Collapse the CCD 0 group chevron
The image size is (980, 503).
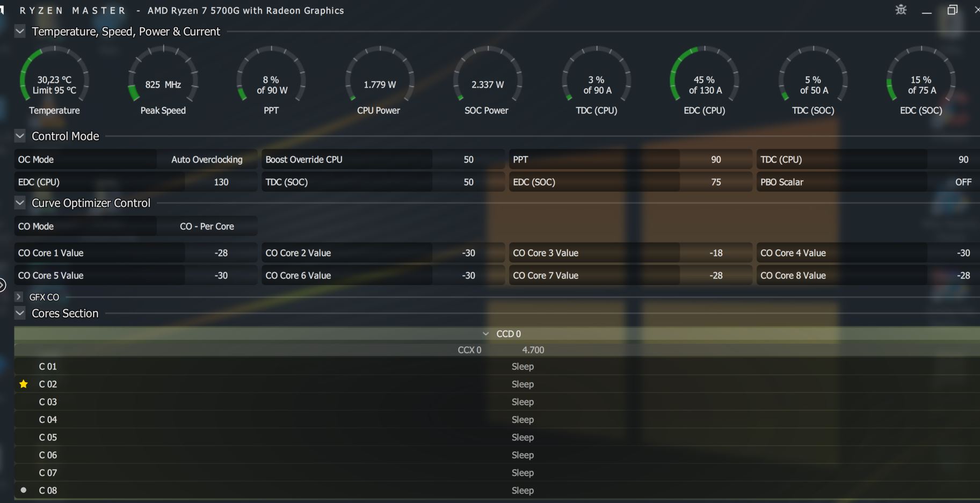(x=485, y=334)
